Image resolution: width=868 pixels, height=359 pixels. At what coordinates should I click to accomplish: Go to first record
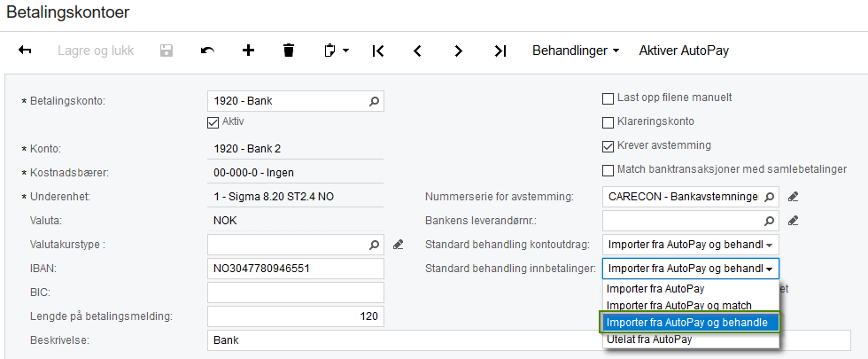click(378, 51)
